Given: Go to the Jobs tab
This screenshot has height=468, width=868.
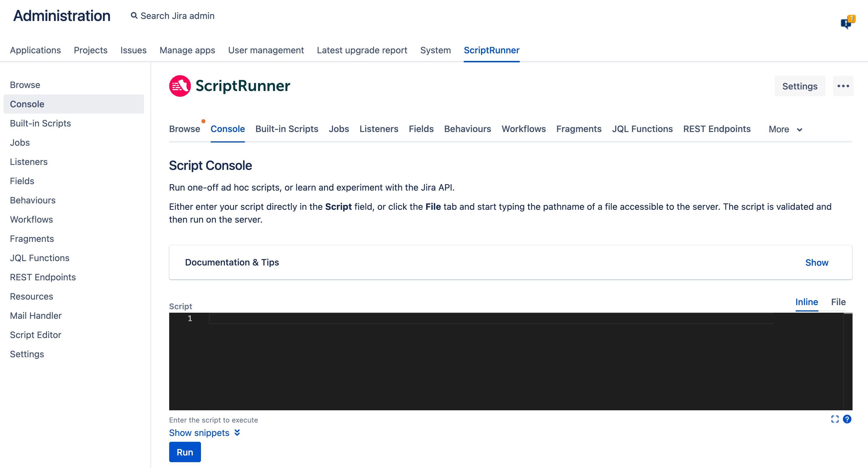Looking at the screenshot, I should click(x=339, y=129).
